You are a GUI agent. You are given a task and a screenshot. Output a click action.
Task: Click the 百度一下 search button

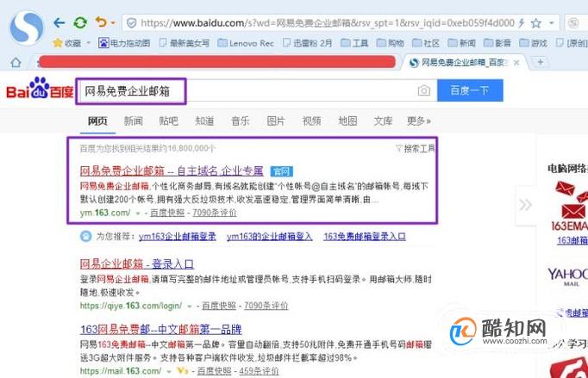point(470,90)
